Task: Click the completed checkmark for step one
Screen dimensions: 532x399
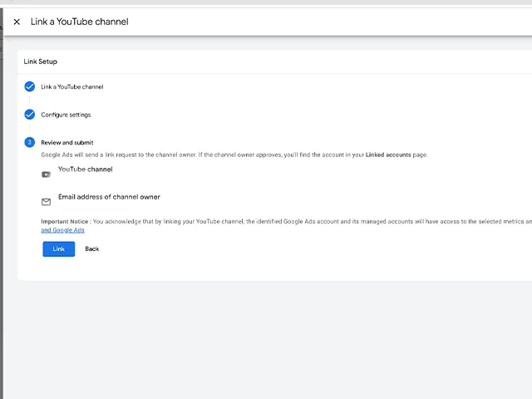Action: coord(30,86)
